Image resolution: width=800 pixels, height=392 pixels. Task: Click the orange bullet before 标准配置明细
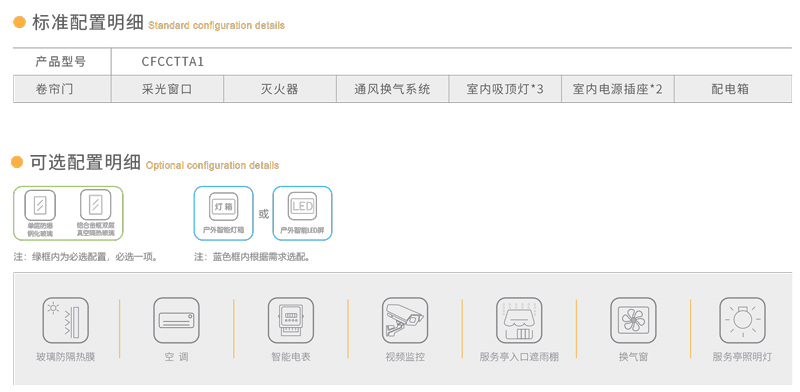[x=19, y=22]
